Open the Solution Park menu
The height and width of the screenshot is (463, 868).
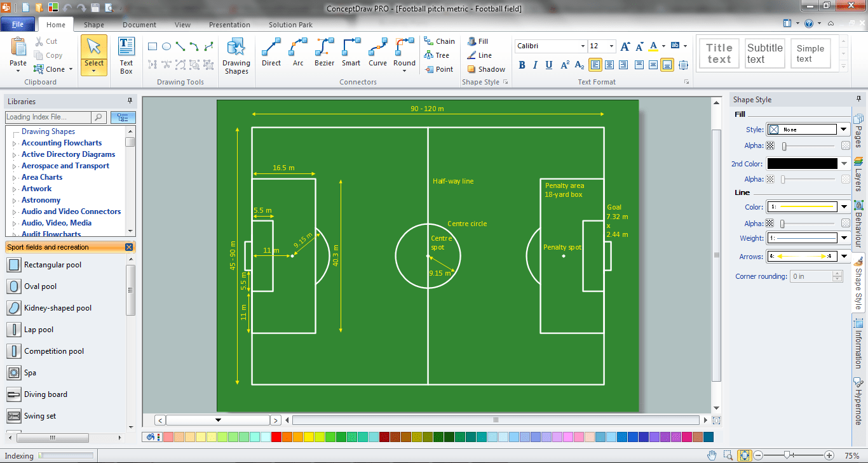point(290,25)
